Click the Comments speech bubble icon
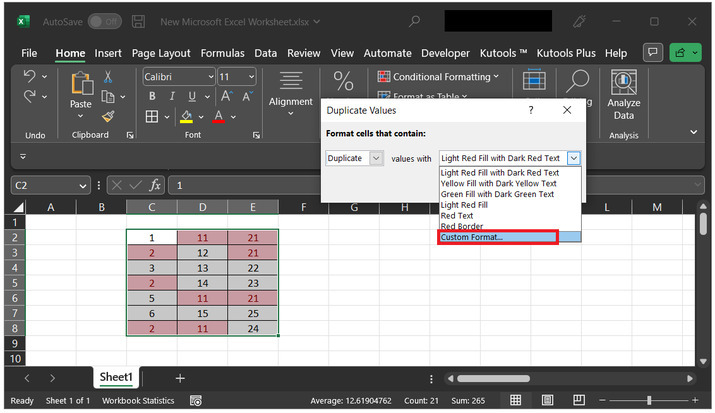The image size is (715, 413). click(x=653, y=52)
